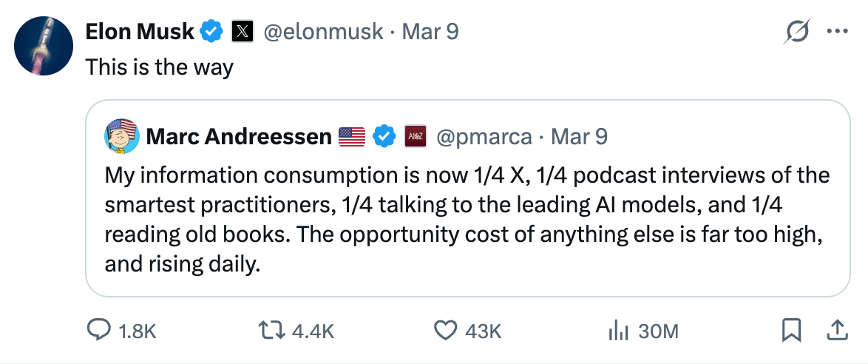The image size is (868, 364).
Task: Open view analytics bar chart icon
Action: pos(617,330)
